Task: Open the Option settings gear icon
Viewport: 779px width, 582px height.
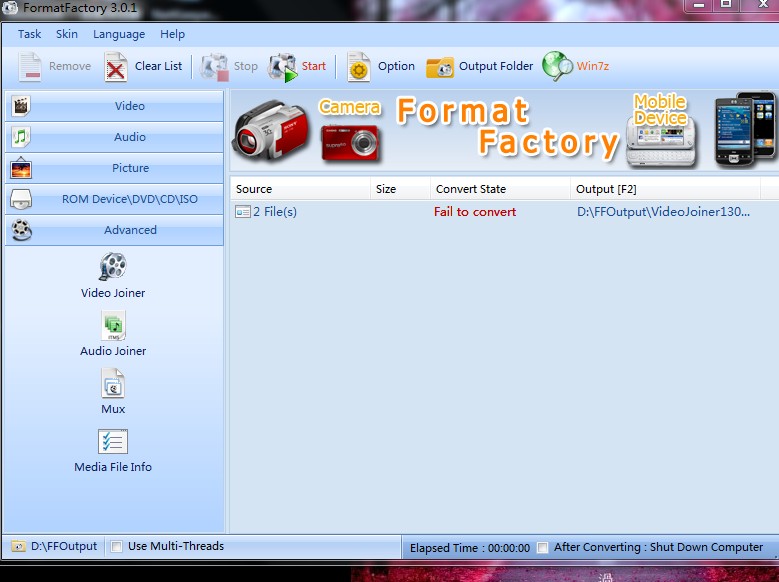Action: click(x=359, y=67)
